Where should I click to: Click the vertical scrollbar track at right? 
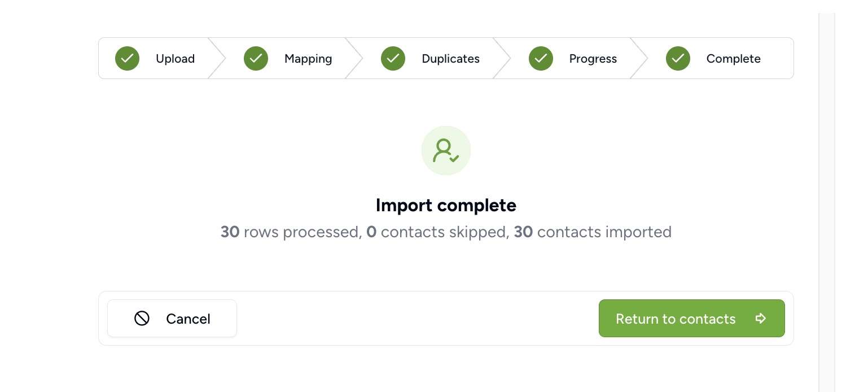click(x=827, y=202)
